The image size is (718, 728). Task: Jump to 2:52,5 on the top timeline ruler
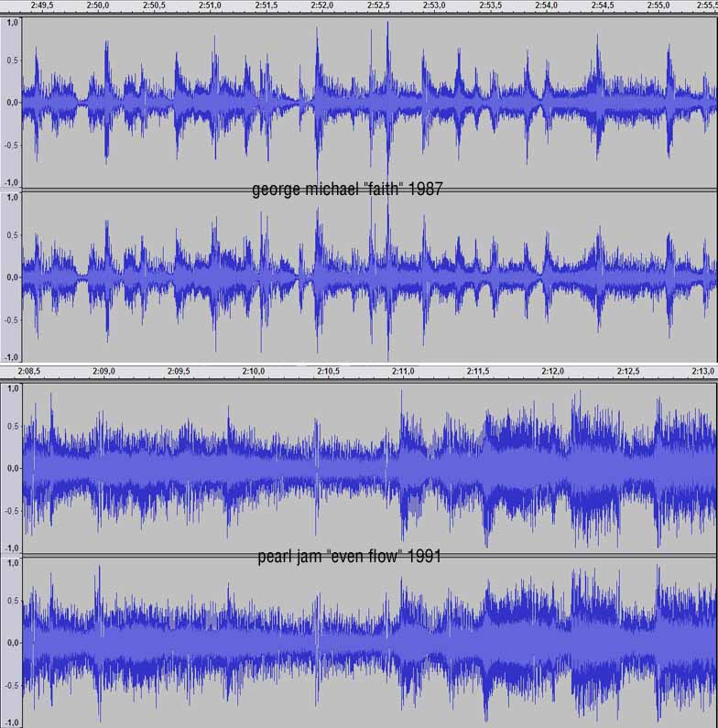[x=378, y=5]
